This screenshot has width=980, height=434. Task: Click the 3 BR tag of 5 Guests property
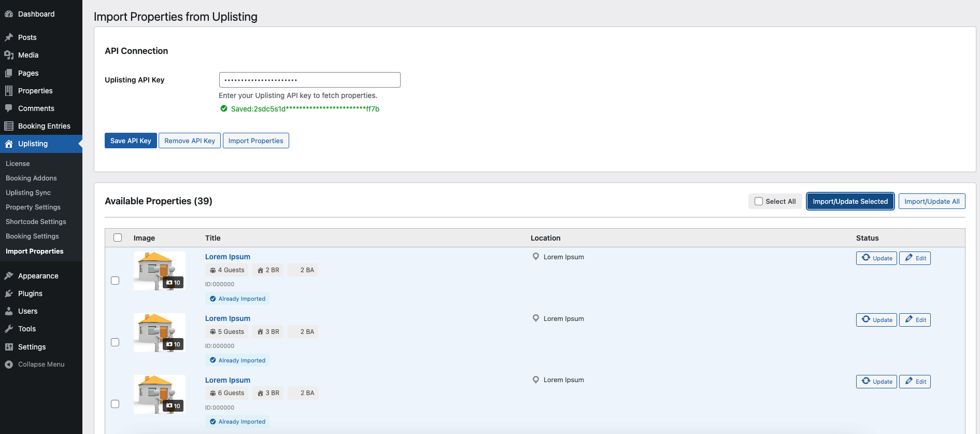(x=268, y=332)
